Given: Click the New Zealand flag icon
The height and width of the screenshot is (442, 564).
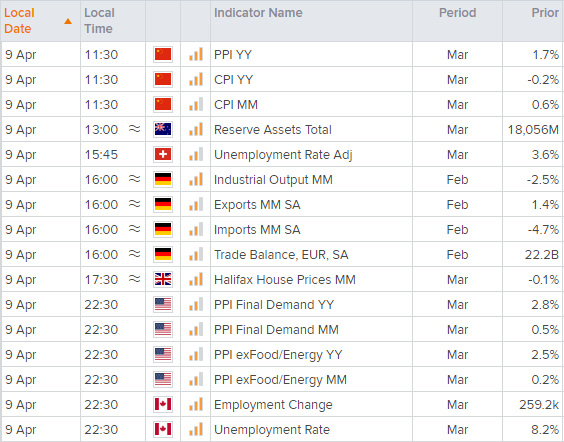Looking at the screenshot, I should click(x=163, y=129).
